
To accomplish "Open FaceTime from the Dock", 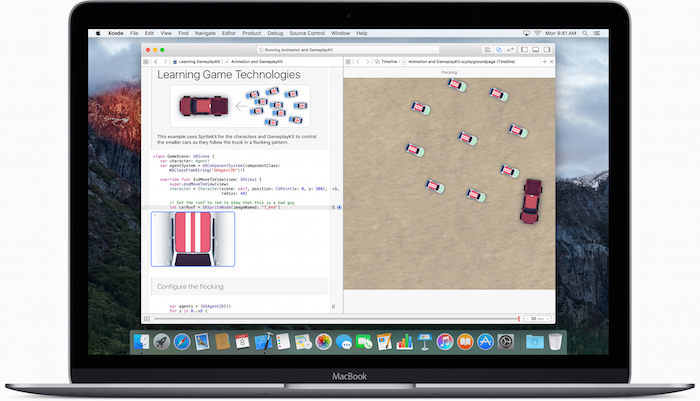I will tap(364, 343).
